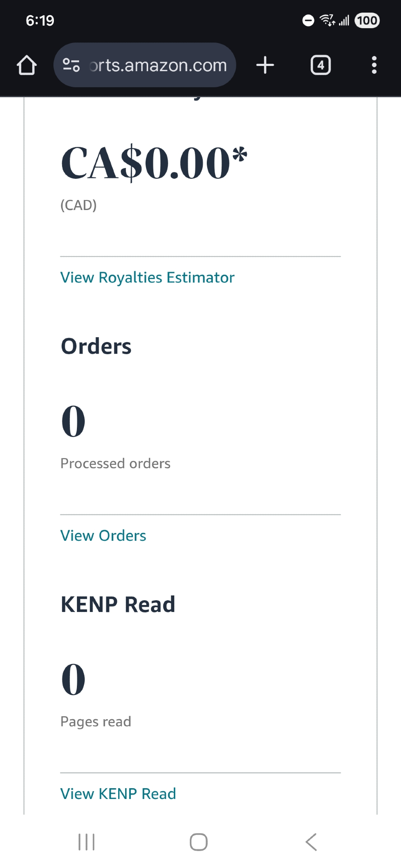
Task: Tap the Do Not Disturb status icon
Action: 308,20
